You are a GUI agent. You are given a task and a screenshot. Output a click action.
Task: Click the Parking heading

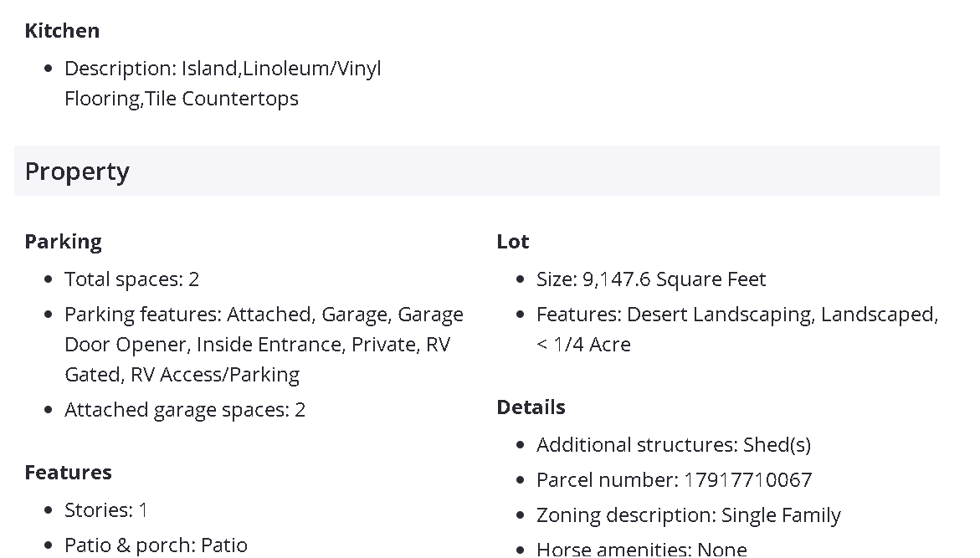[63, 242]
